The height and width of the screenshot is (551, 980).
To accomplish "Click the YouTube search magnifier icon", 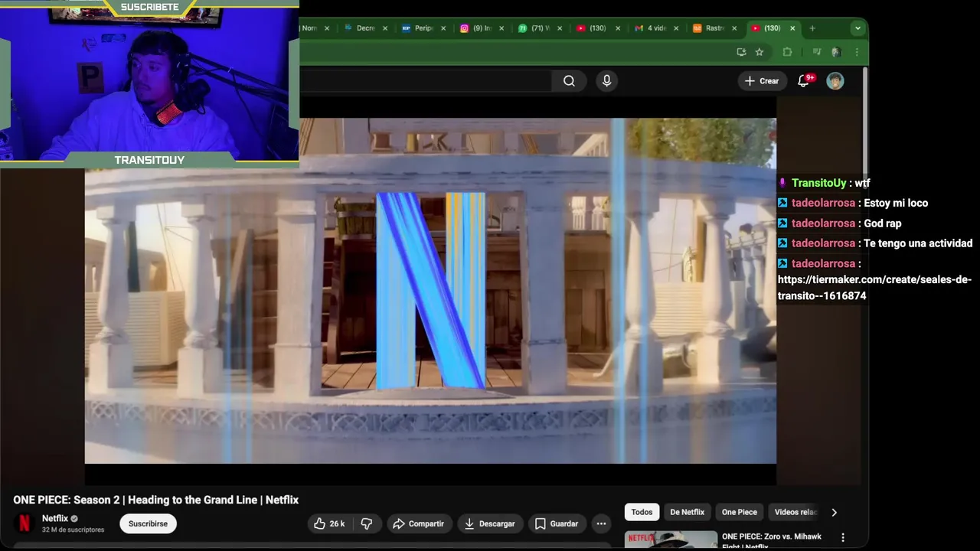I will [569, 81].
